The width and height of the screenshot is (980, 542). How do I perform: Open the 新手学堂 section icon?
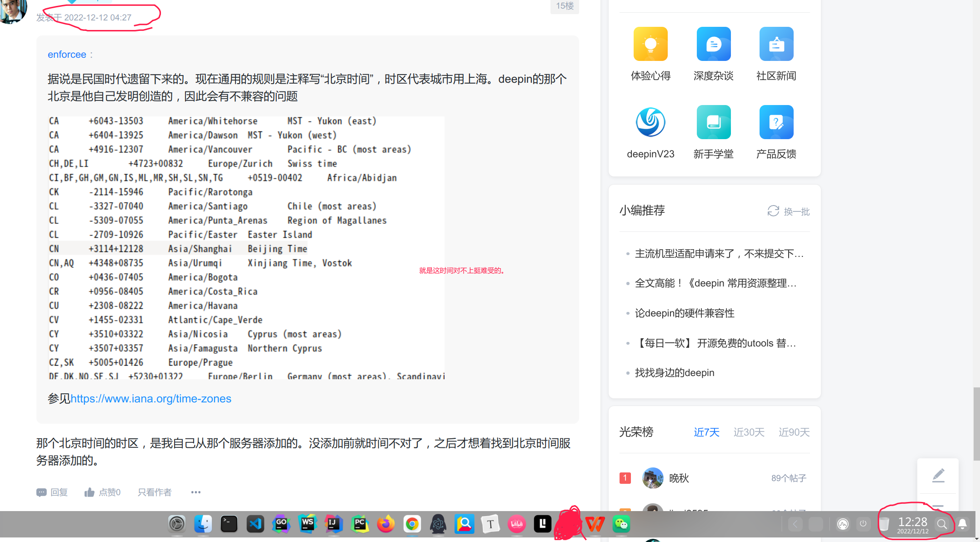pos(713,122)
